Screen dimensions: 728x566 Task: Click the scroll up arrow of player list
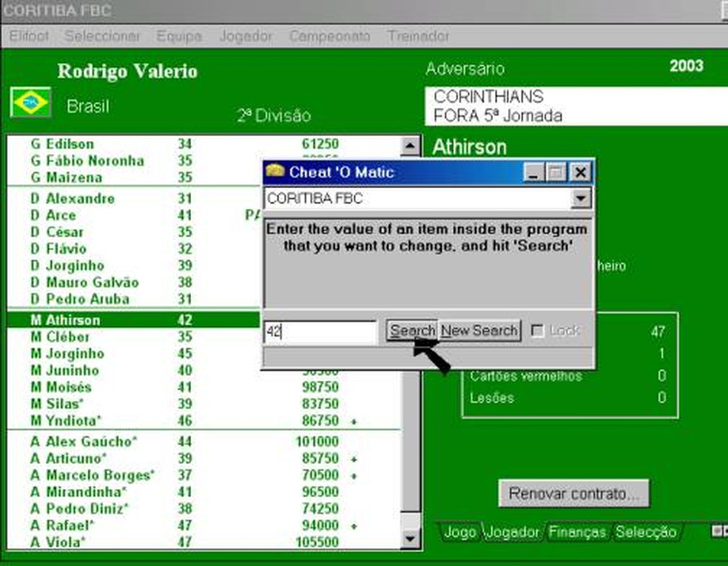click(410, 146)
